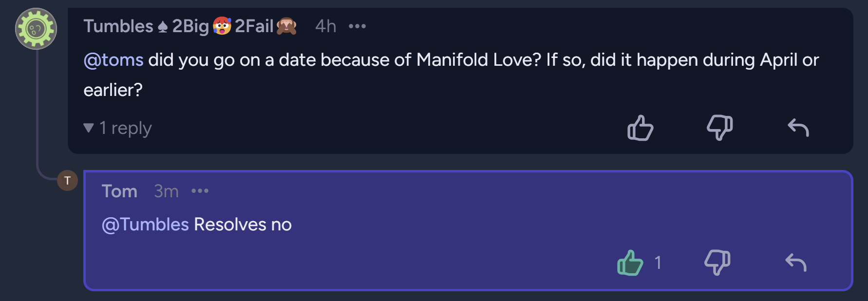
Task: Click the 3m reply timestamp
Action: tap(166, 191)
